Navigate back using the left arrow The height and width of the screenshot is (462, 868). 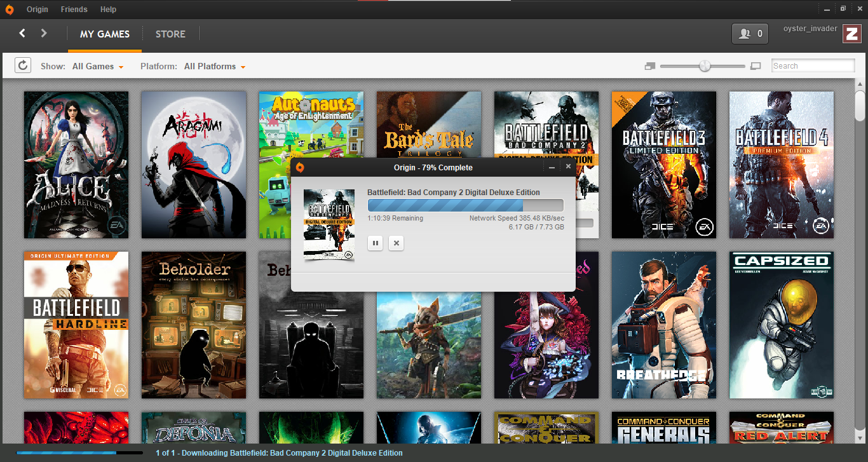pos(22,33)
